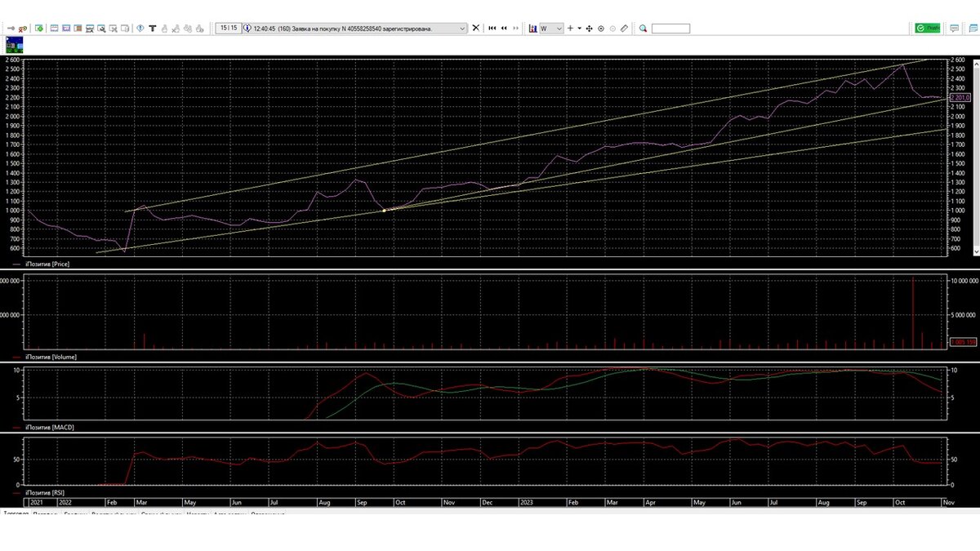Click the magnifier search icon
The width and height of the screenshot is (980, 551).
tap(643, 29)
